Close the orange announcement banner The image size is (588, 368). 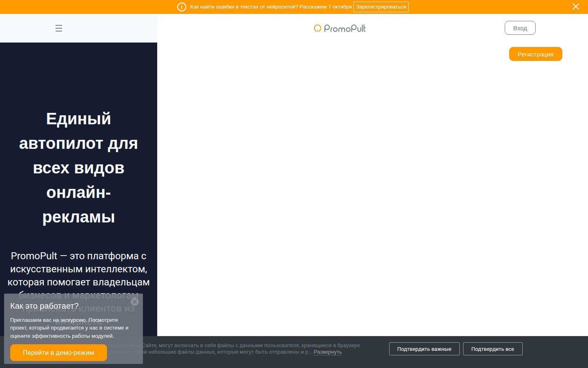[576, 7]
